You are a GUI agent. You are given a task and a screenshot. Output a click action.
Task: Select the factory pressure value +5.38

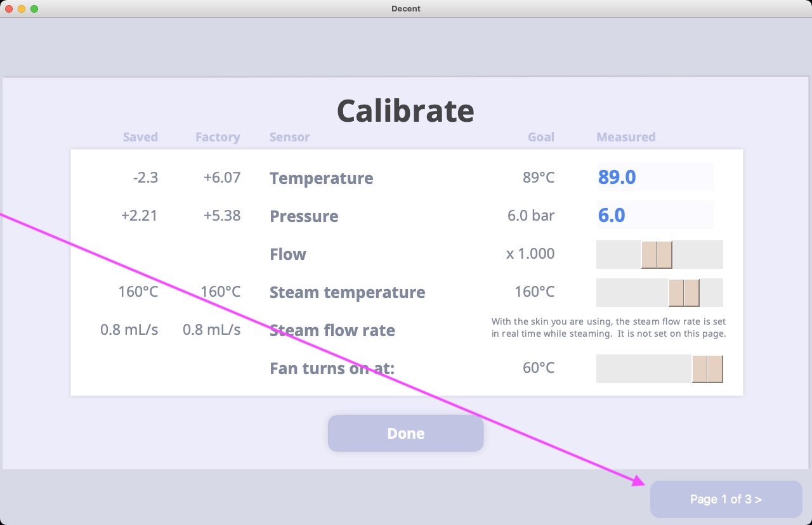click(222, 216)
